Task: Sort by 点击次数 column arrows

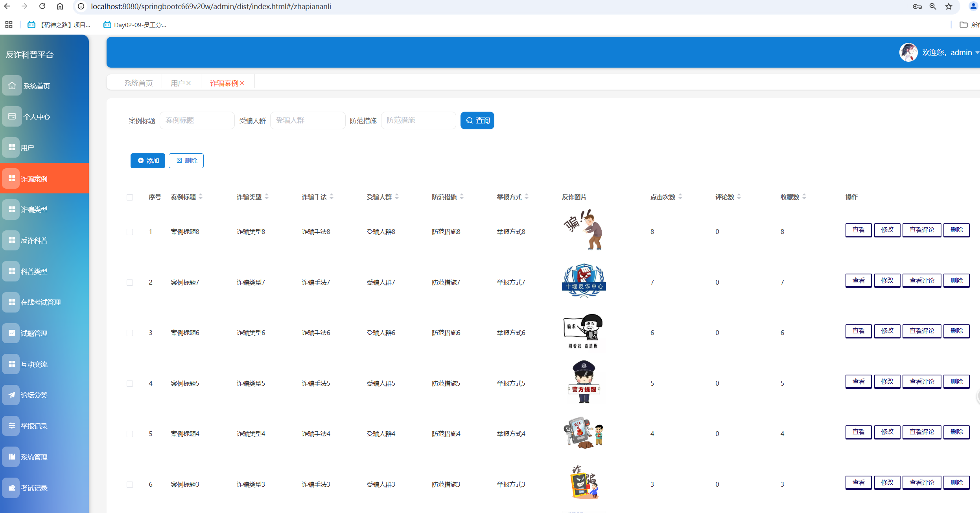Action: [680, 197]
